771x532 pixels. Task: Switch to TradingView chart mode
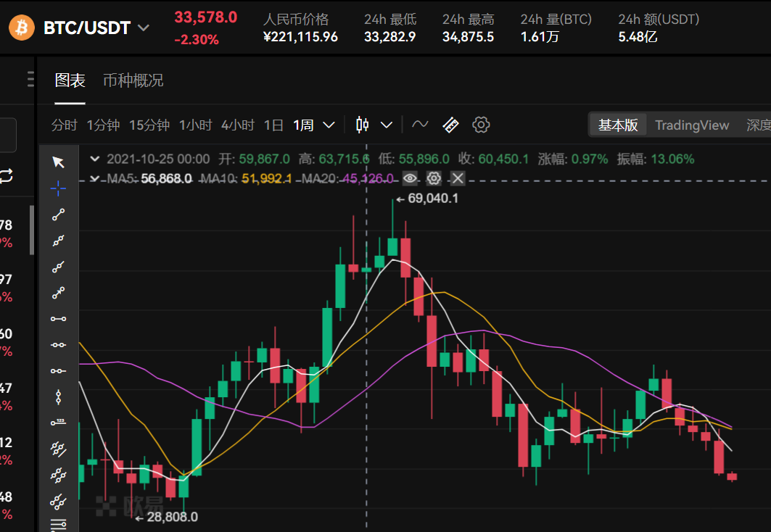coord(691,125)
